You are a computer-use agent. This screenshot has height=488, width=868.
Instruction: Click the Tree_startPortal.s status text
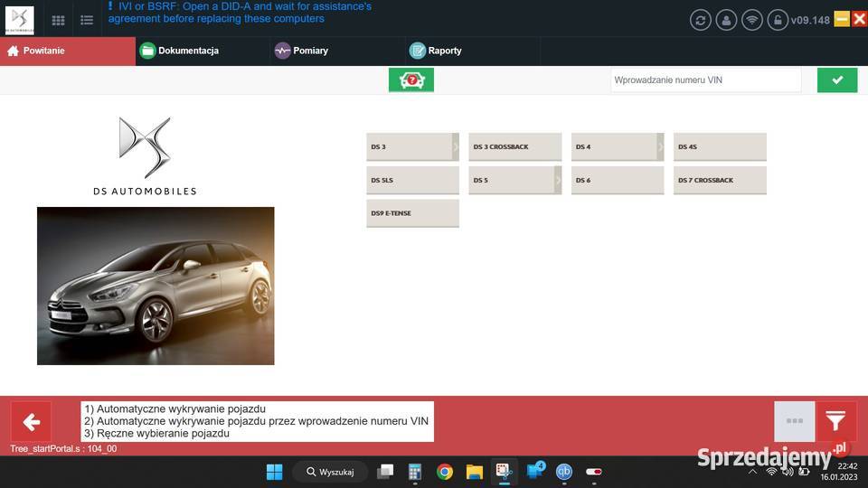click(x=63, y=449)
